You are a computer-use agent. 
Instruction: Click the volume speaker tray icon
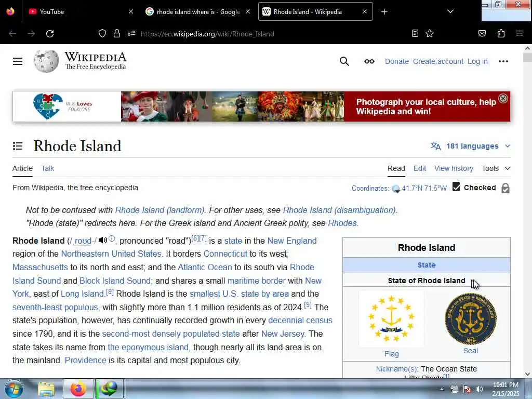point(479,389)
